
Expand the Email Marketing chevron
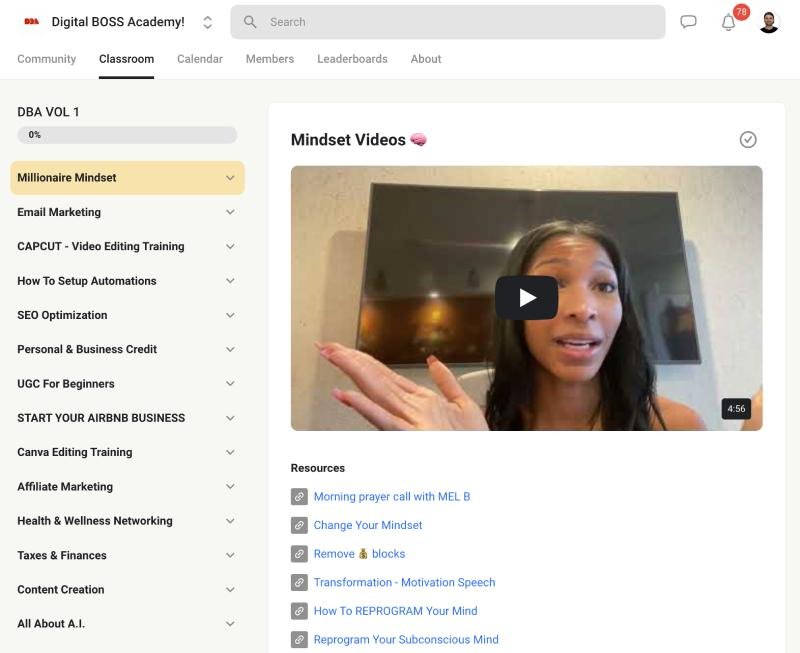point(230,212)
